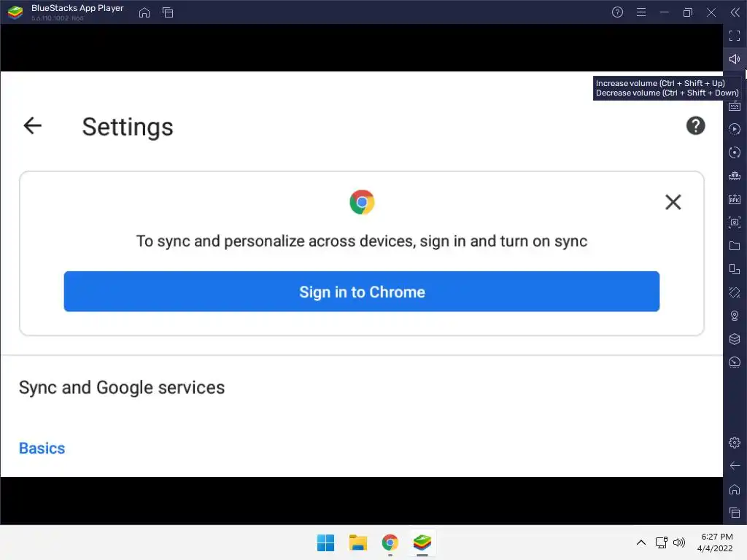Take a screenshot with sidebar camera icon
Image resolution: width=747 pixels, height=560 pixels.
tap(735, 222)
